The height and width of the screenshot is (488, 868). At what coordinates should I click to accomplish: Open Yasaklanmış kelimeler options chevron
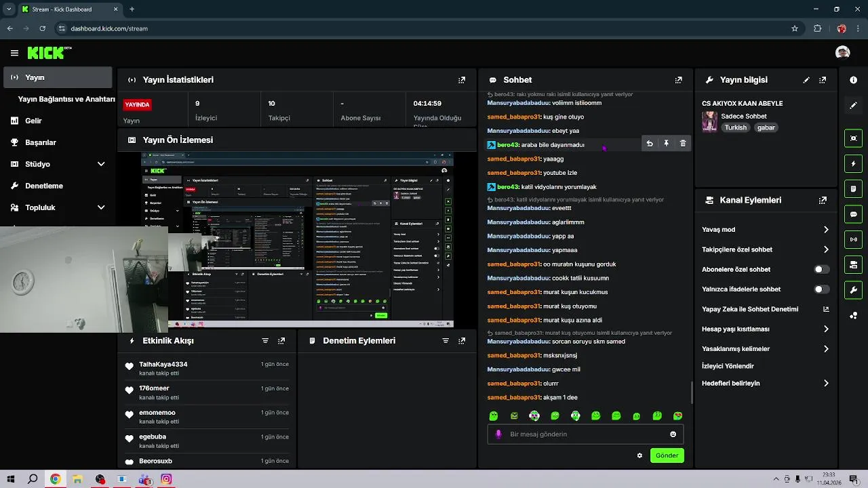click(x=826, y=349)
